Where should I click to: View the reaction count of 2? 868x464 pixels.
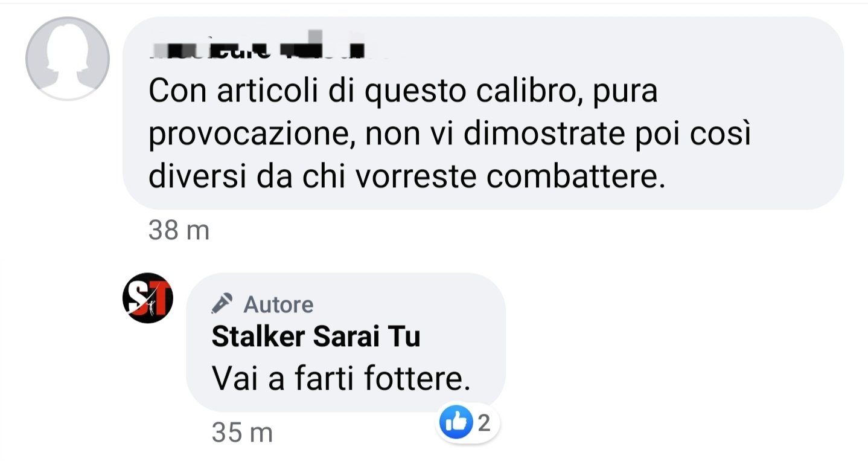pyautogui.click(x=483, y=424)
